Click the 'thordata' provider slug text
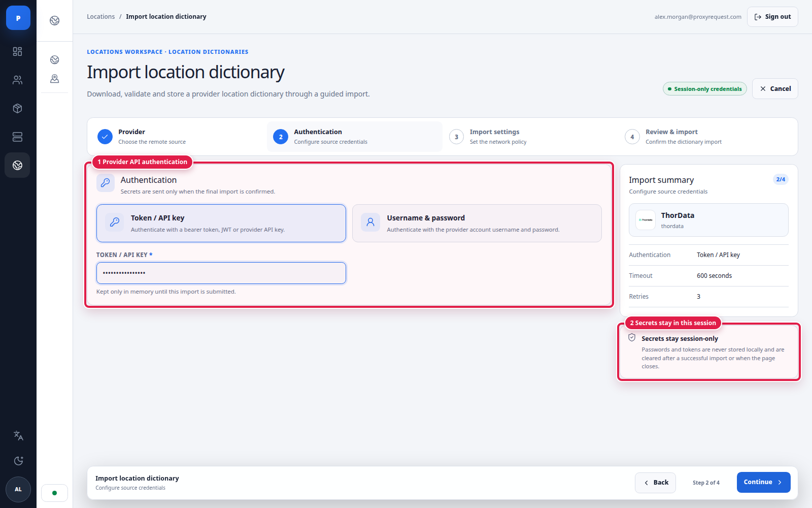This screenshot has width=812, height=508. pyautogui.click(x=672, y=227)
